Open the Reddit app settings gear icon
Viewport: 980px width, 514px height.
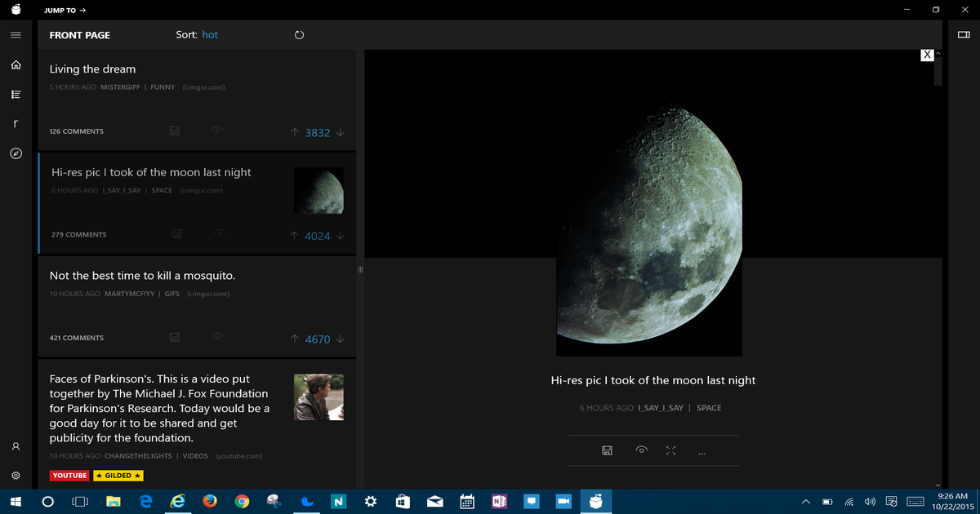pos(16,476)
